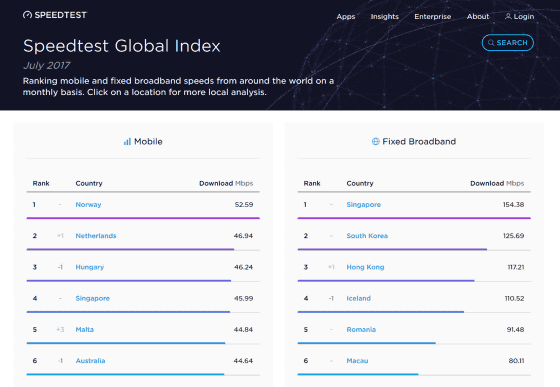The height and width of the screenshot is (387, 560).
Task: Click the Speedtest gauge logo icon
Action: [27, 15]
